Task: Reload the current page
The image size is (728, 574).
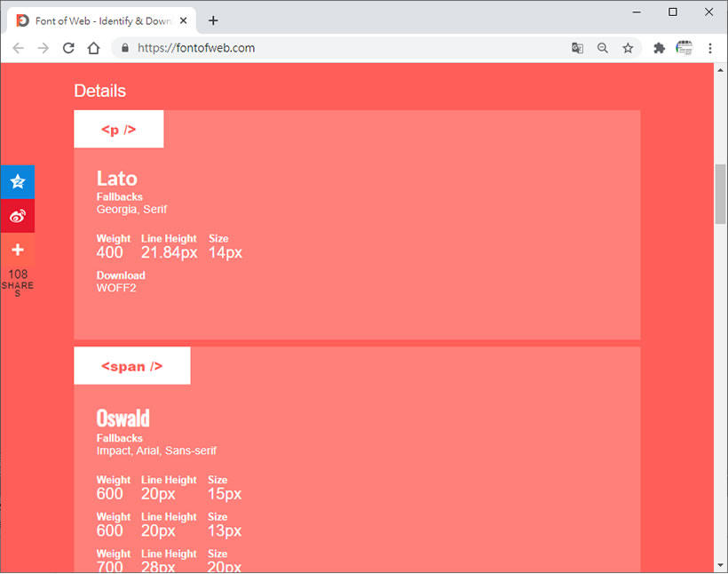Action: (x=68, y=48)
